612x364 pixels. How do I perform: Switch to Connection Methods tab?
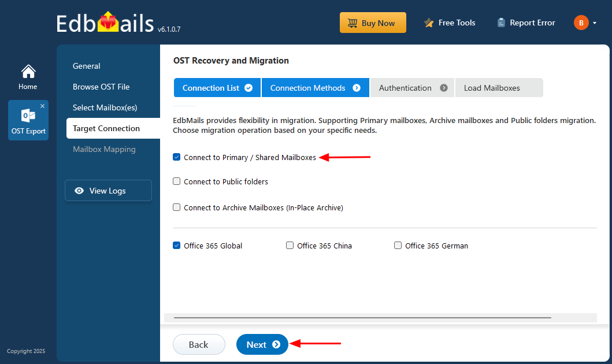point(316,88)
